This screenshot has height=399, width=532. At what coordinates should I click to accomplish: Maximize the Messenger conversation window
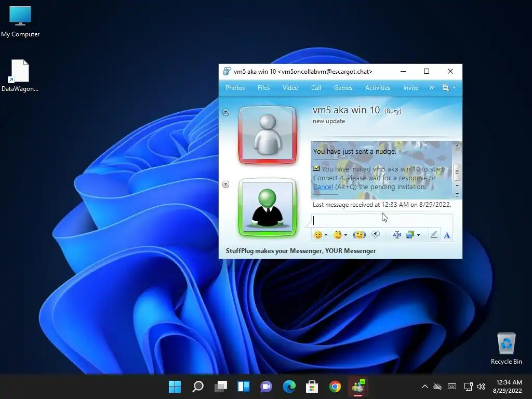427,71
